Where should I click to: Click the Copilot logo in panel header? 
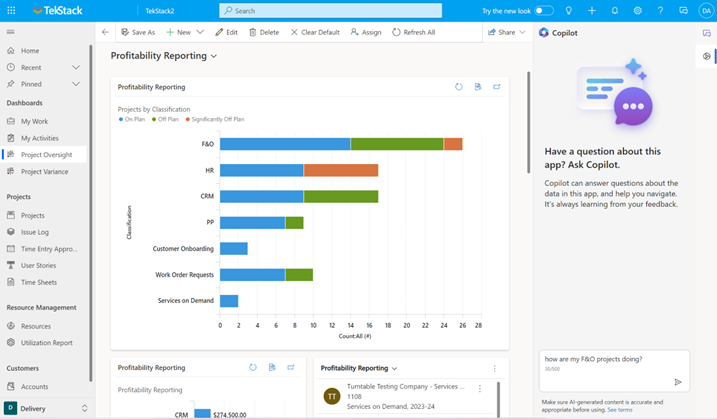[544, 32]
